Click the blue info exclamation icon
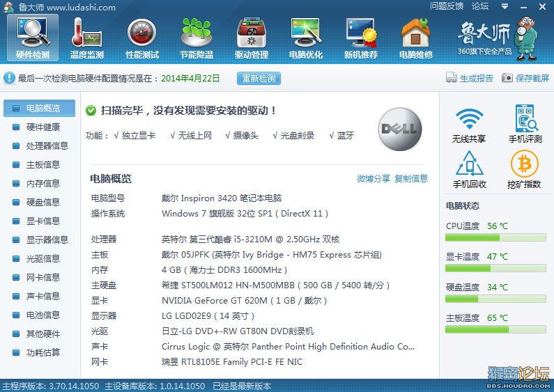 [9, 78]
